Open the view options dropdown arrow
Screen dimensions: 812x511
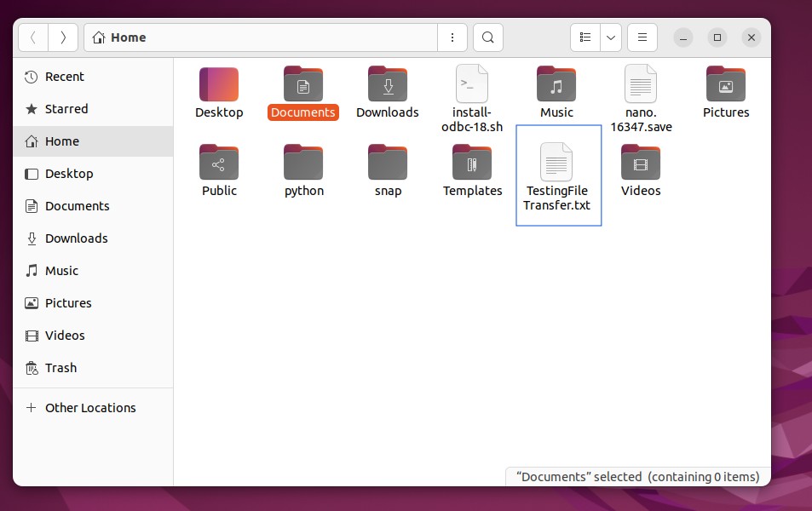click(610, 37)
